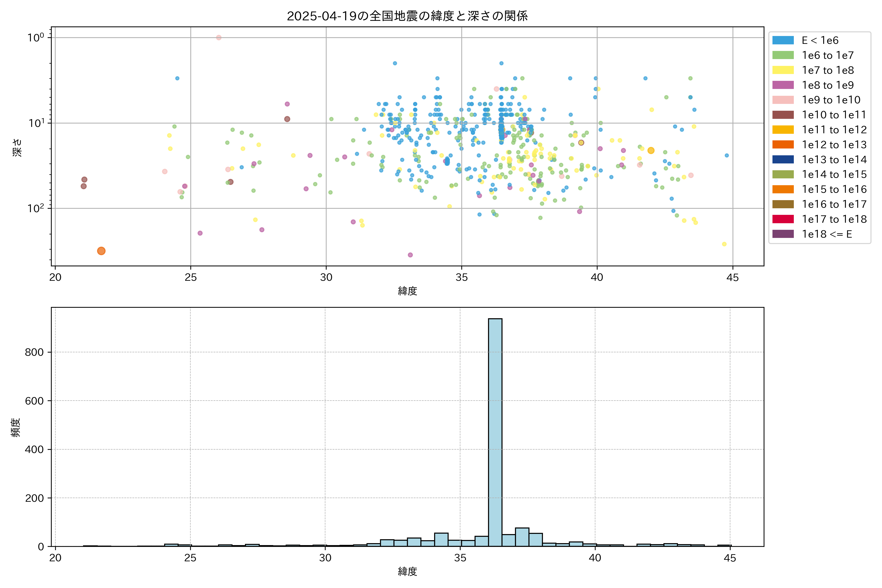Click the pink scatter point at depth 10⁰
The height and width of the screenshot is (588, 882).
(x=219, y=37)
